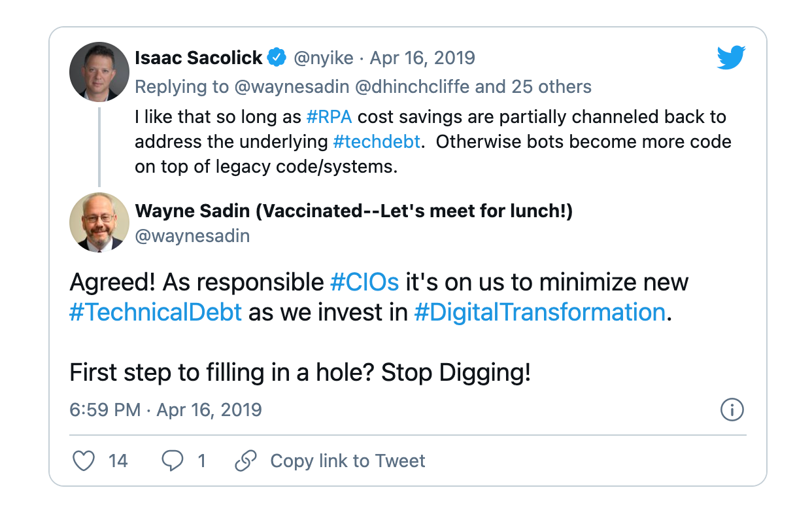Viewport: 812px width, 509px height.
Task: Open the tweet info icon
Action: click(732, 410)
